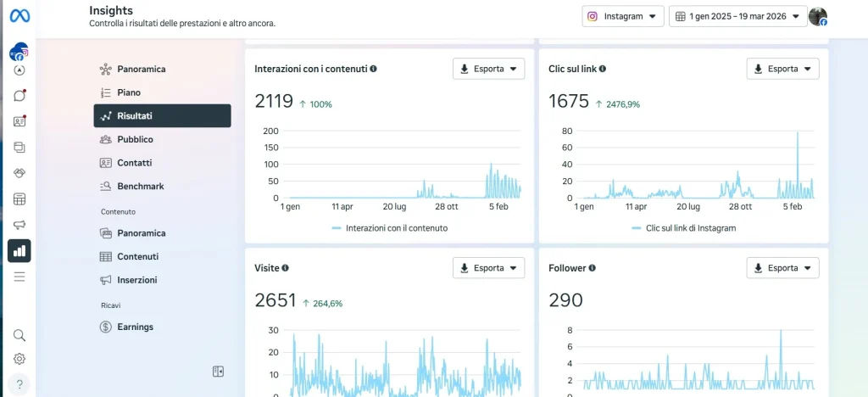Open the Inserzioni section

pos(162,280)
